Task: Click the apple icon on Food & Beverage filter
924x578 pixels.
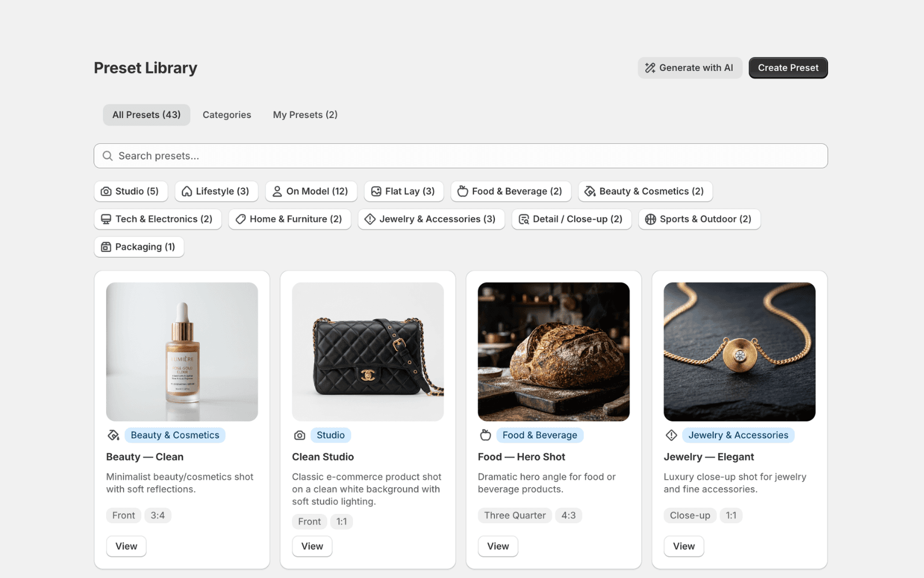Action: coord(463,191)
